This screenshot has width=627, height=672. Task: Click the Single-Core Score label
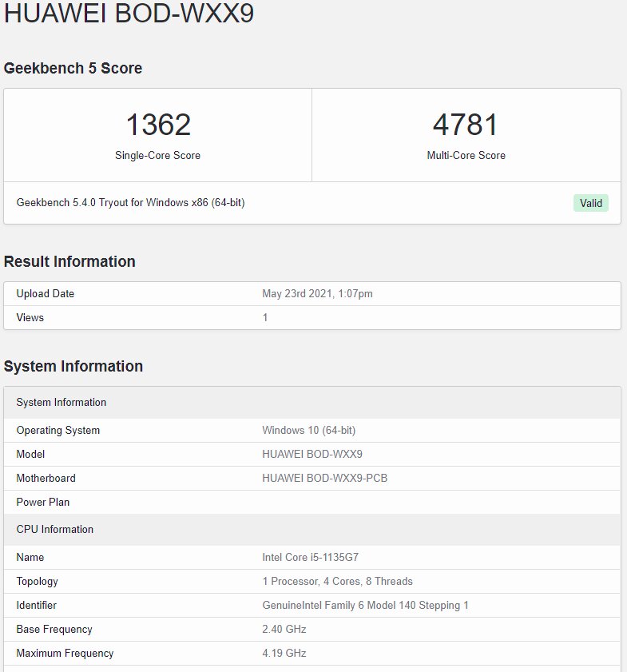point(157,155)
